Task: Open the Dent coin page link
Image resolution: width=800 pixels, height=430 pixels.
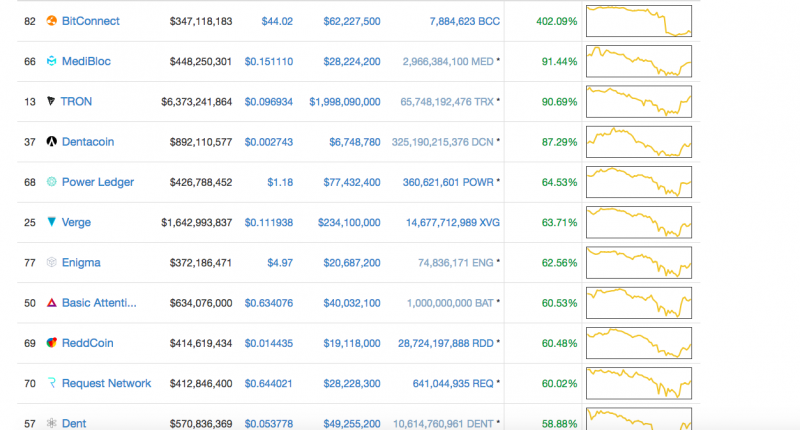Action: [x=73, y=423]
